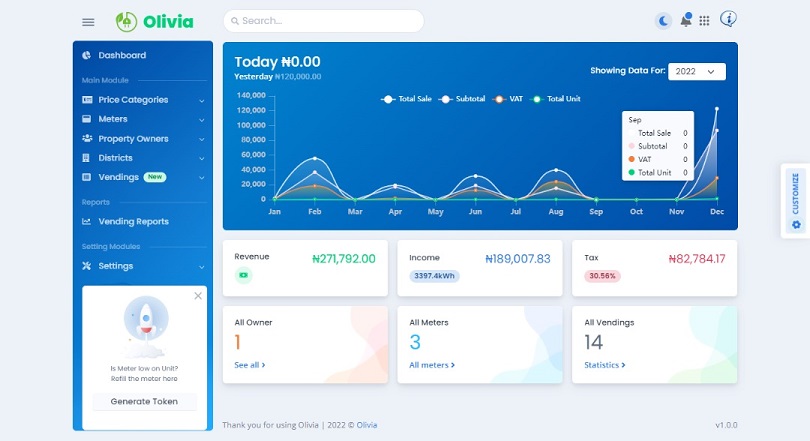Toggle Total Sale series in legend
The image size is (810, 441).
[408, 99]
